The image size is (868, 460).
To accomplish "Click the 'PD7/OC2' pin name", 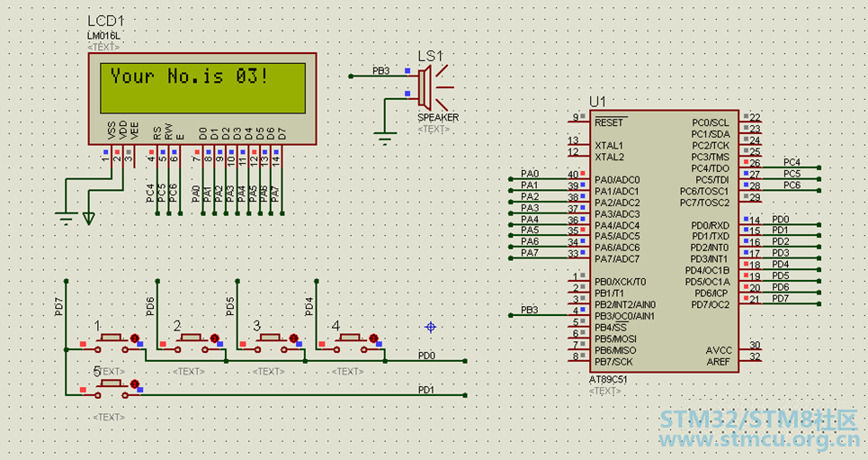I will point(711,305).
